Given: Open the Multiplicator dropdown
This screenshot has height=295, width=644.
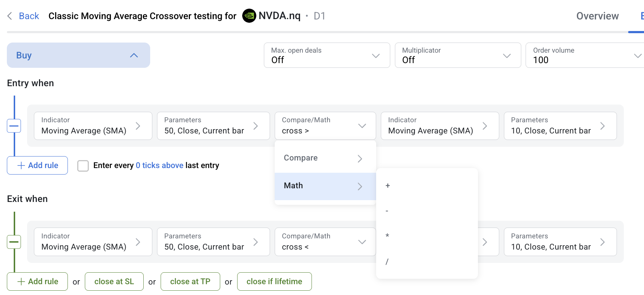Looking at the screenshot, I should click(x=458, y=55).
